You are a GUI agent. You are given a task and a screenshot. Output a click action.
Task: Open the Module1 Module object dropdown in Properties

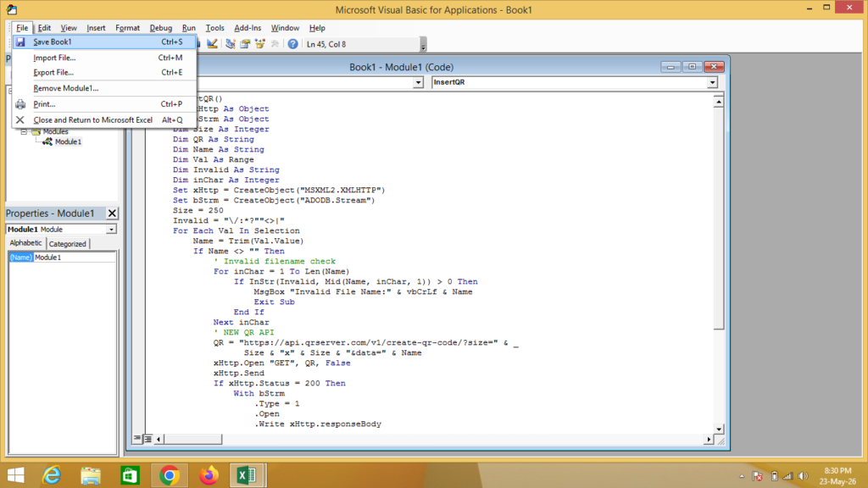111,229
